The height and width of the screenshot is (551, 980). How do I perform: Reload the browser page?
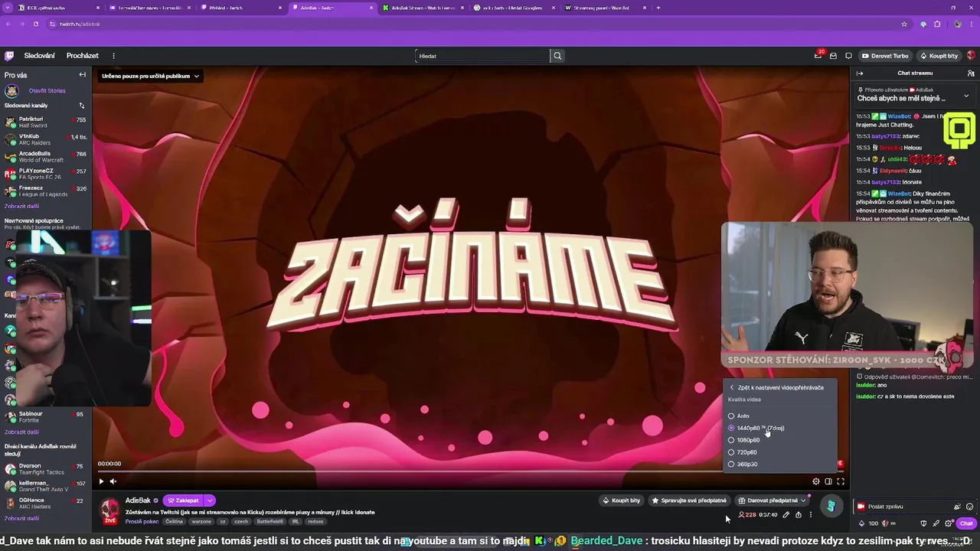click(x=35, y=24)
